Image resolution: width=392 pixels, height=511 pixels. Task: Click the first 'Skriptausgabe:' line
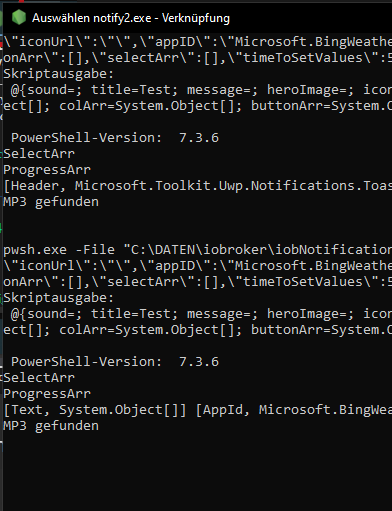[x=59, y=74]
